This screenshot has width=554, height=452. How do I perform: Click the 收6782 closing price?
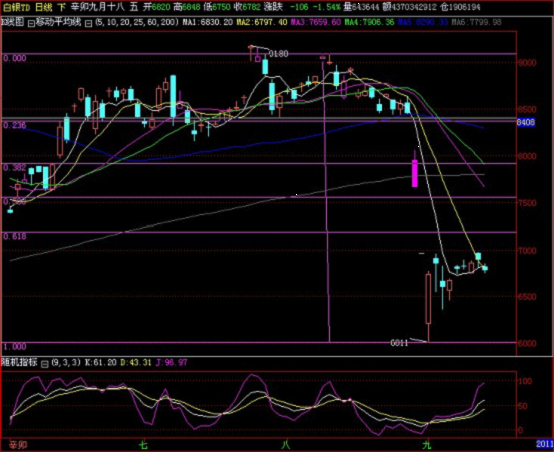247,7
